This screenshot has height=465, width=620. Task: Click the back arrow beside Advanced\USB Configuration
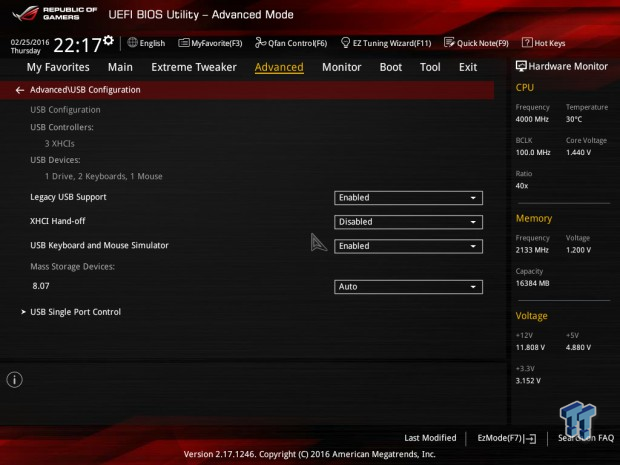coord(20,90)
